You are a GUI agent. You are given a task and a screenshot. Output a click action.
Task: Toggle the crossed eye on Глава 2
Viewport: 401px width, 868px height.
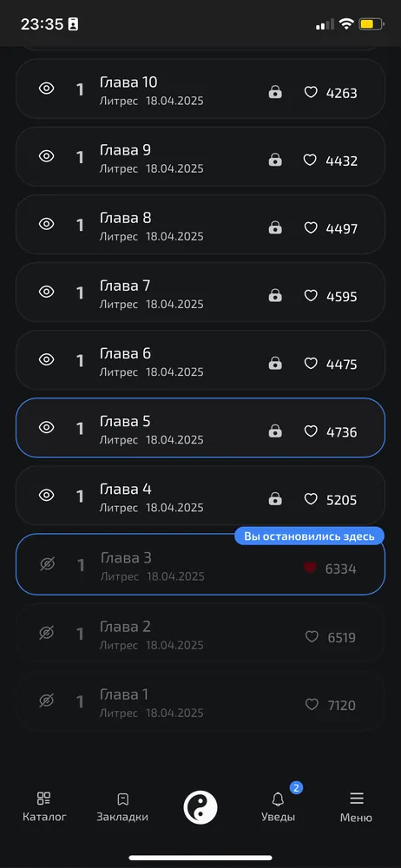tap(47, 633)
